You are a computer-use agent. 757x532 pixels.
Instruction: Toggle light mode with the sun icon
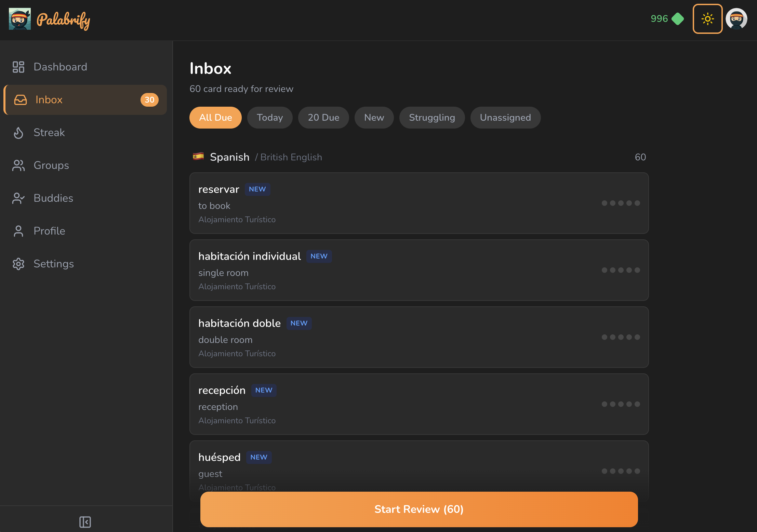(707, 19)
